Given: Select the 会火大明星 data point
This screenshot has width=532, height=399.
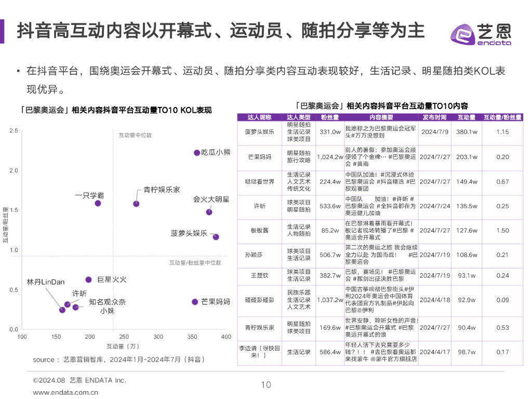Looking at the screenshot, I should [x=209, y=212].
